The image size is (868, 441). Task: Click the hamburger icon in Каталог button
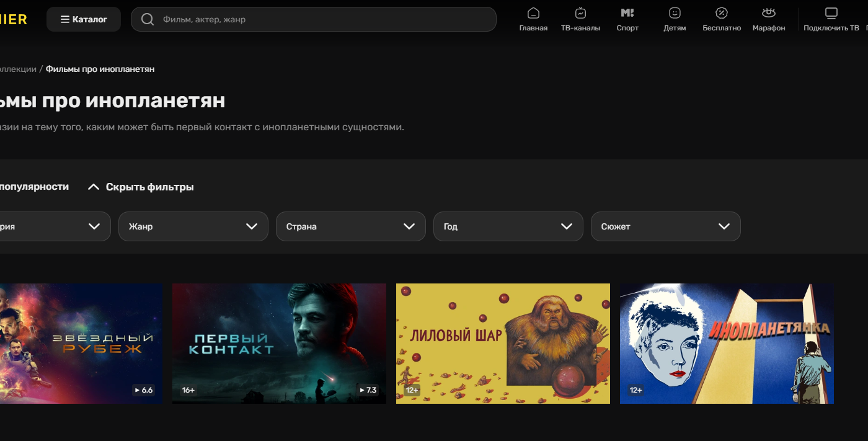(x=64, y=19)
